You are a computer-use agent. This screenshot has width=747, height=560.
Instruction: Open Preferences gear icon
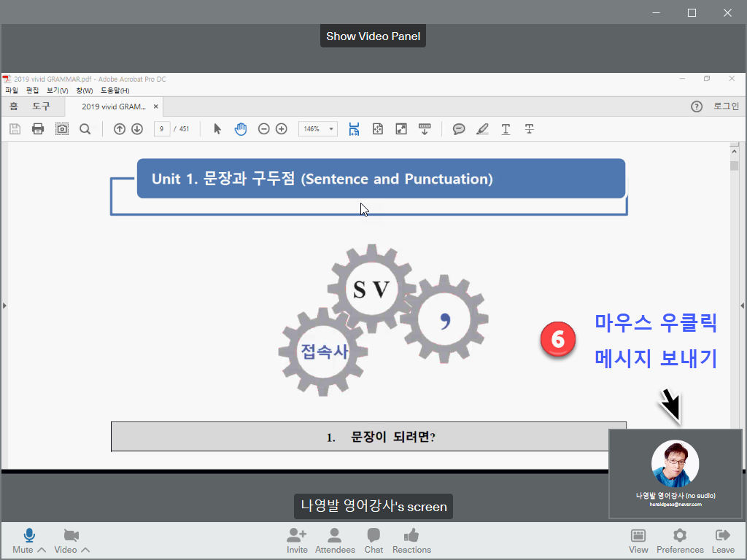coord(680,536)
